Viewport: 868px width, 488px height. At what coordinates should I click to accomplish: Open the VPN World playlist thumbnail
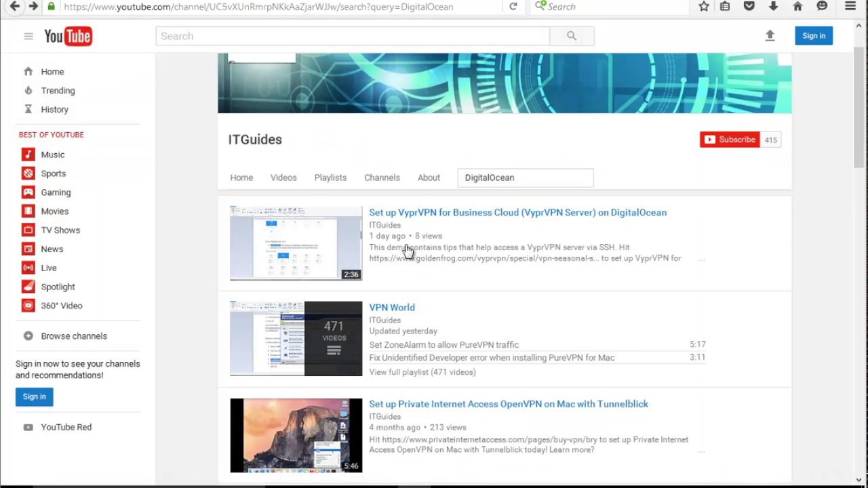click(x=296, y=338)
